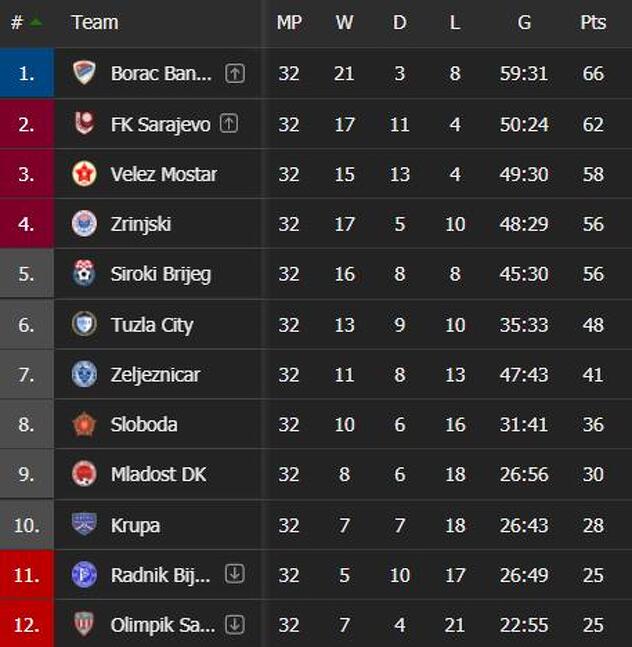Click the Krupa club crest
The image size is (632, 647).
(84, 524)
